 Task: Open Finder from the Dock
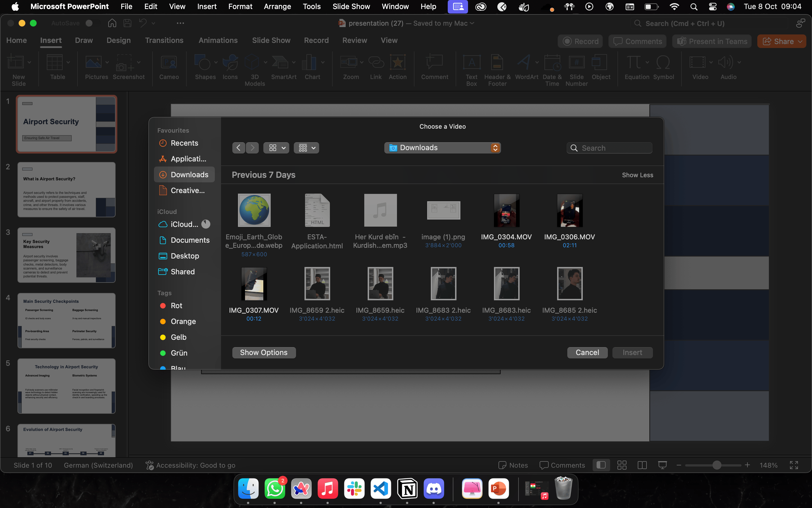[248, 489]
